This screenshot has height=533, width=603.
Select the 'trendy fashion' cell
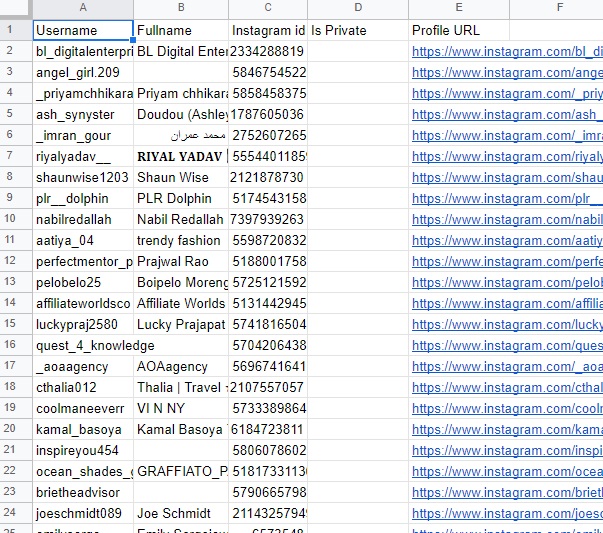[180, 240]
